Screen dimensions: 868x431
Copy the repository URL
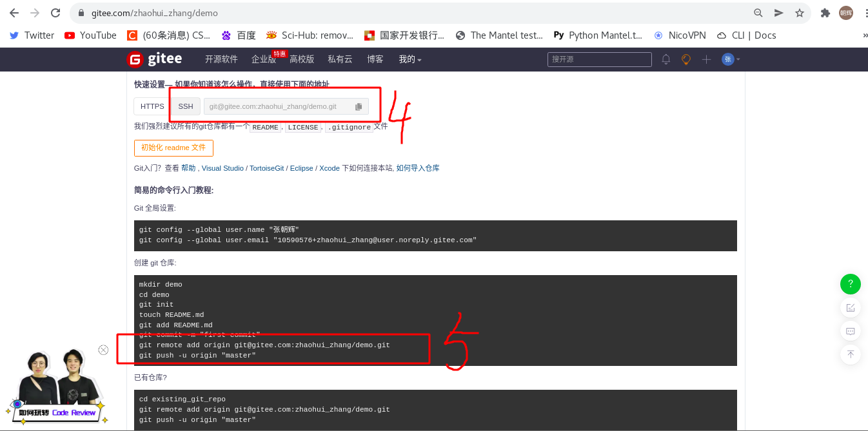(359, 106)
